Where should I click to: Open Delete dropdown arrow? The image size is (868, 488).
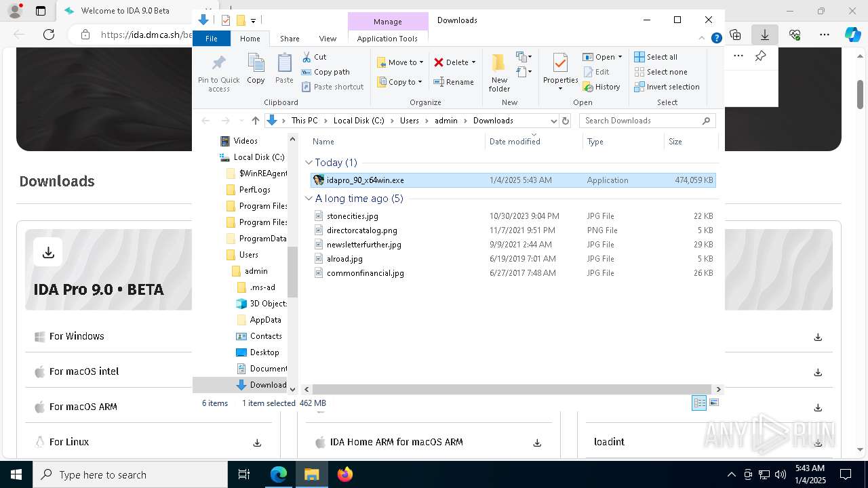click(x=473, y=62)
